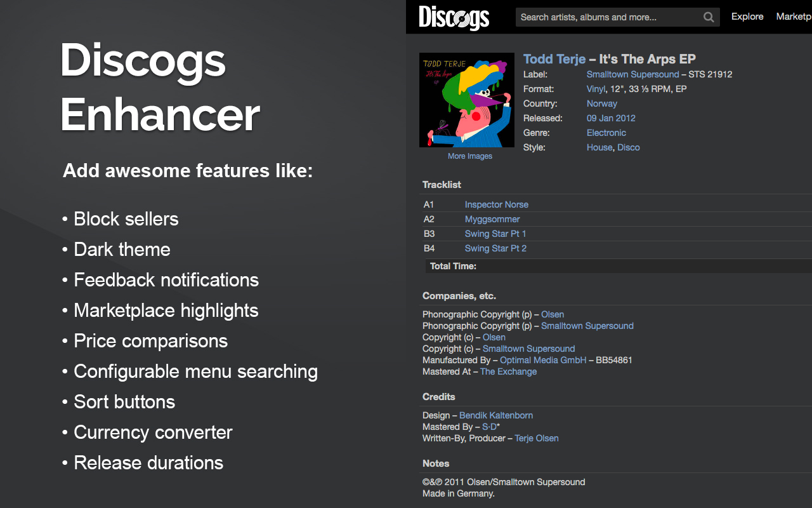
Task: Open the Explore menu
Action: click(x=747, y=17)
